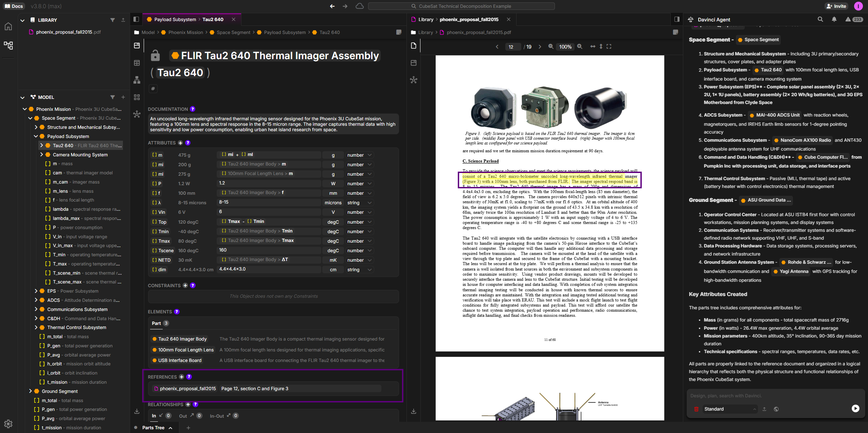Open the phoenix_proposal_fall2015 reference link
This screenshot has height=433, width=868.
tap(188, 388)
